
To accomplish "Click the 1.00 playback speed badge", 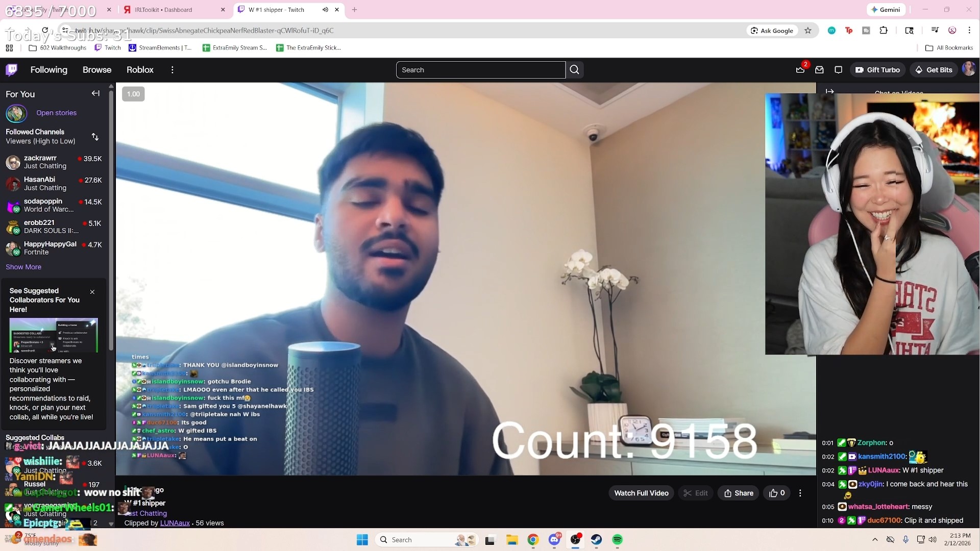I will click(x=133, y=94).
